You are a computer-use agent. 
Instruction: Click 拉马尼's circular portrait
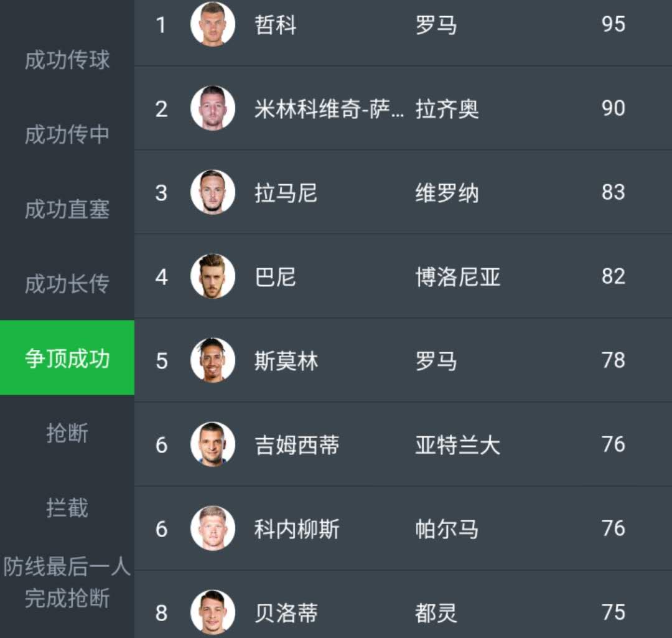coord(212,193)
